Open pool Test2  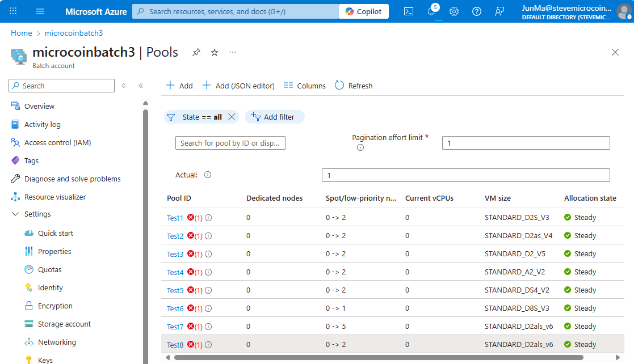175,236
